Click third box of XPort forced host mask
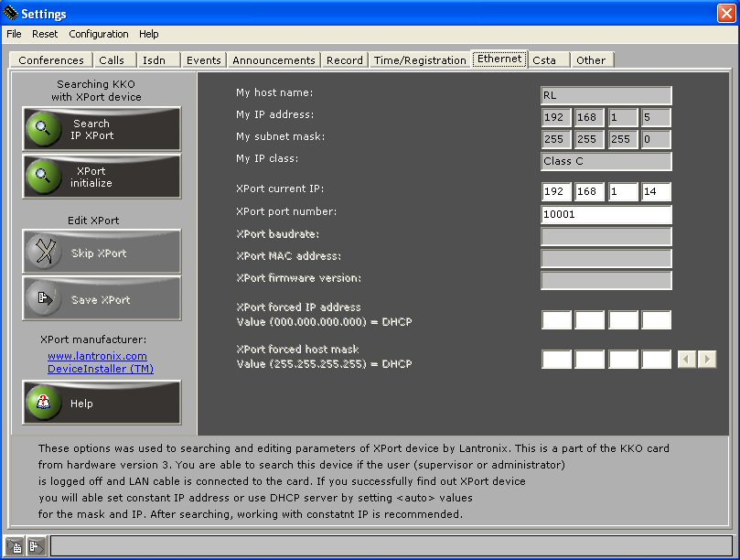The height and width of the screenshot is (560, 740). pyautogui.click(x=623, y=360)
